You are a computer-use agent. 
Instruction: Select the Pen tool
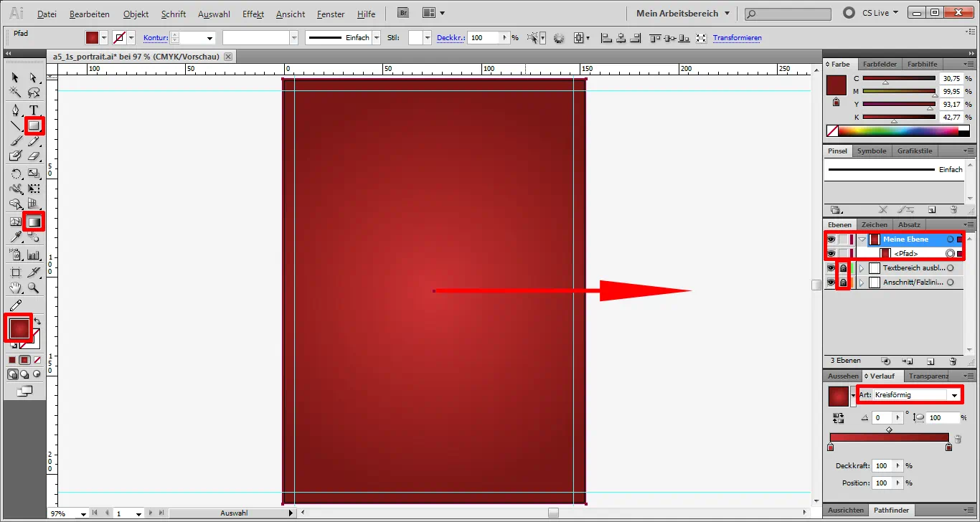point(16,110)
